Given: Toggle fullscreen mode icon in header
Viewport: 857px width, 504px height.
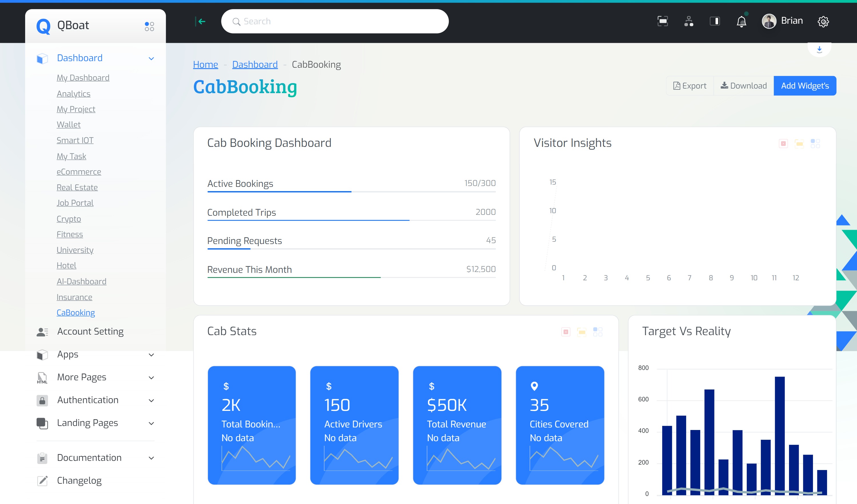Looking at the screenshot, I should pyautogui.click(x=662, y=21).
